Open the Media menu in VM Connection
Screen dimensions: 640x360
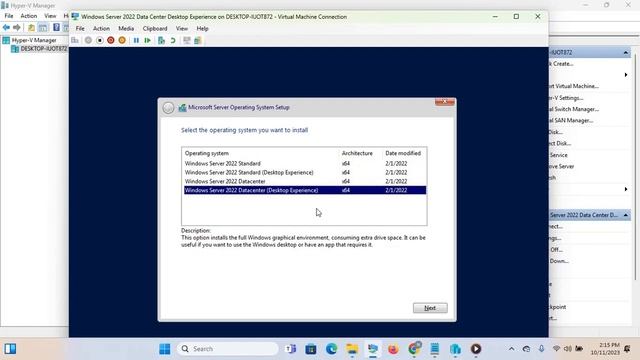point(126,29)
